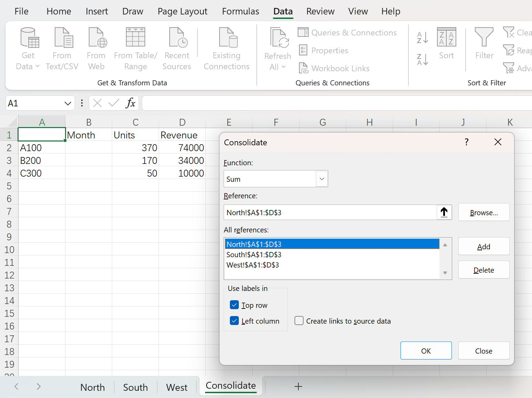Click the Sort Z to A icon

coord(422,60)
